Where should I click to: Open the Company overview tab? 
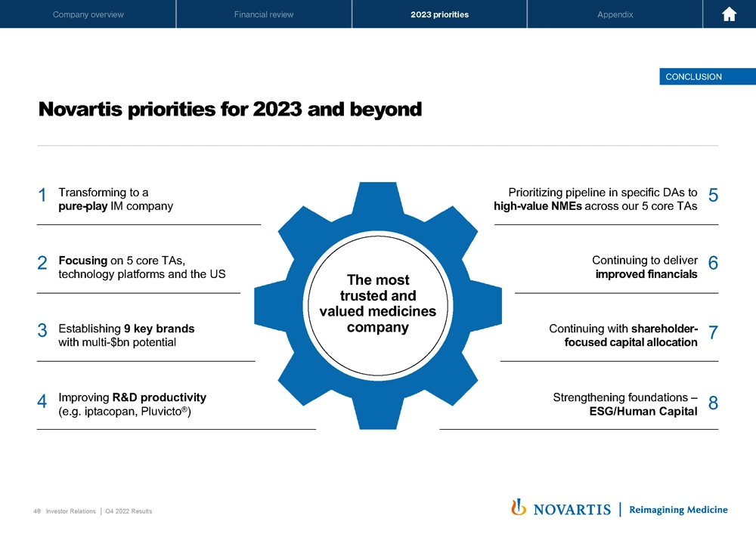[x=88, y=14]
